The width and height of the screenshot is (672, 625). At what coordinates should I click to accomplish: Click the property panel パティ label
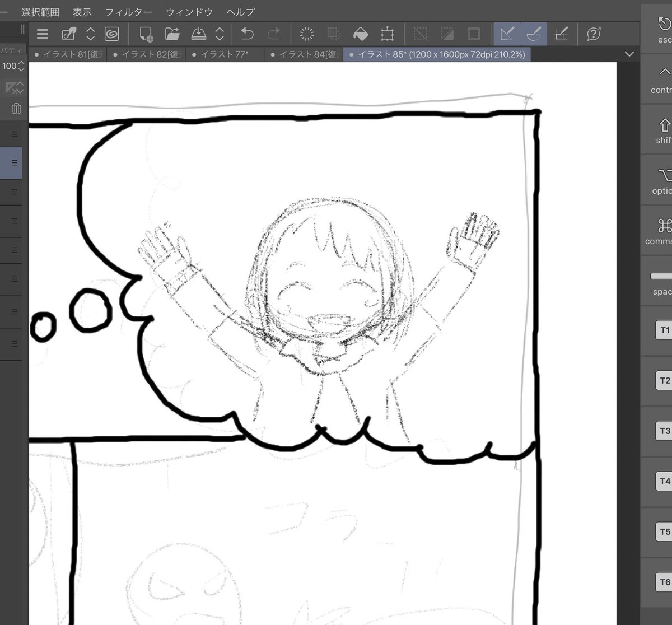[11, 49]
